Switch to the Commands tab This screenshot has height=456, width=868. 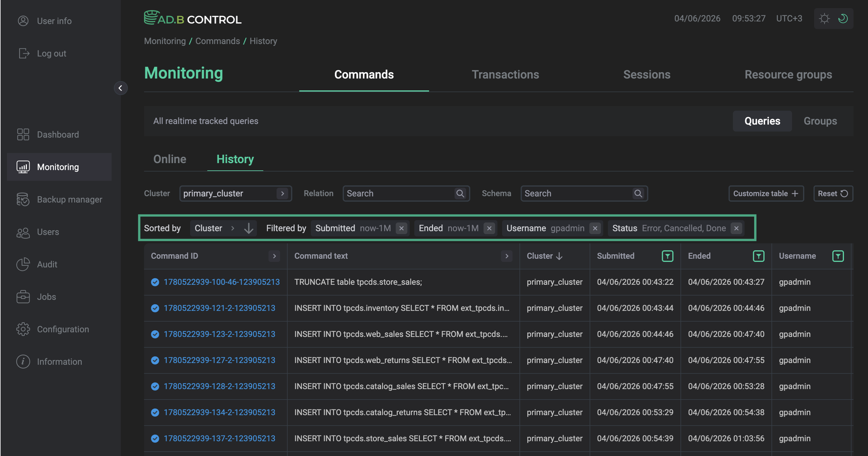[364, 74]
